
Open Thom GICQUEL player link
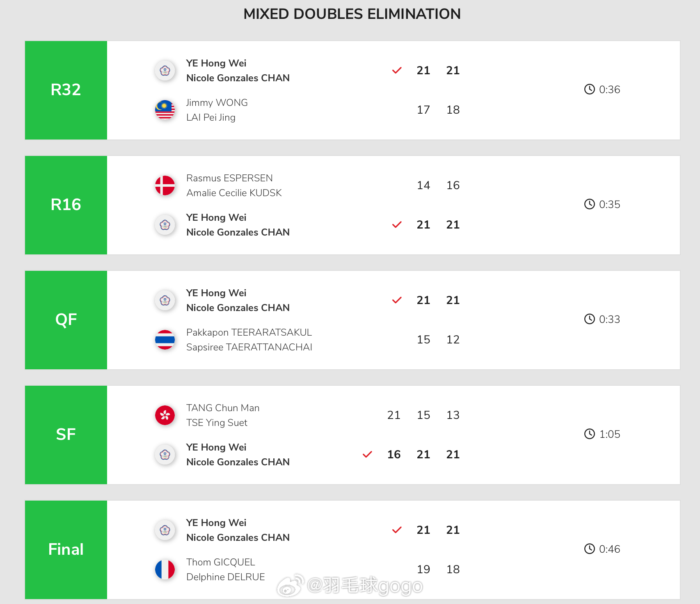pyautogui.click(x=221, y=562)
